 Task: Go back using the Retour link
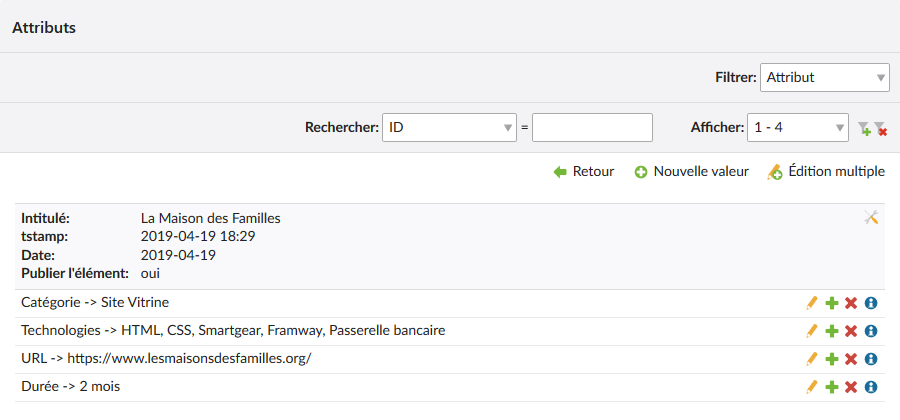(584, 172)
